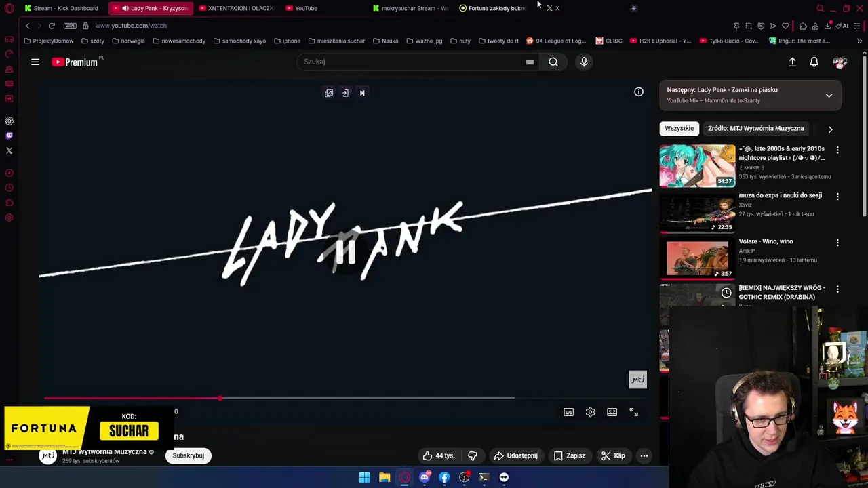
Task: Open the YouTube upload/create icon
Action: click(792, 62)
